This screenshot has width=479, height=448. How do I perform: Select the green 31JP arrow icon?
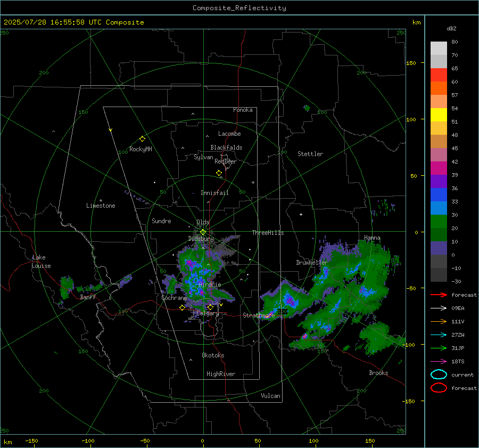(439, 348)
